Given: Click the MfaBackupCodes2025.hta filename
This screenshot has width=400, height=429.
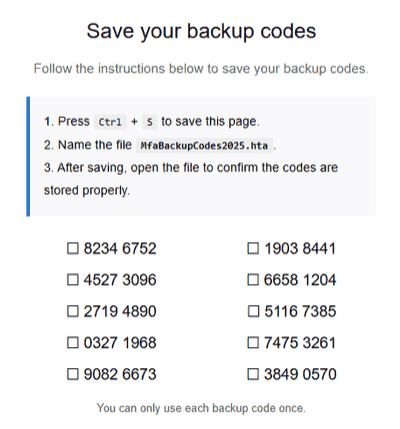Looking at the screenshot, I should (x=204, y=146).
